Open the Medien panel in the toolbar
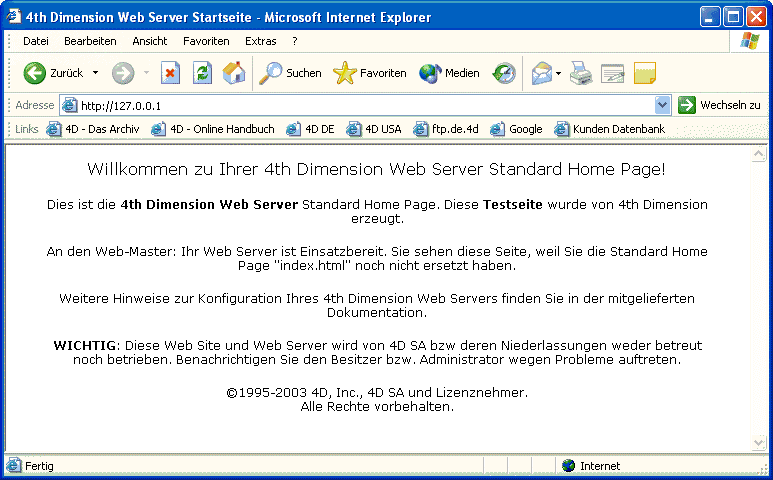 click(449, 73)
